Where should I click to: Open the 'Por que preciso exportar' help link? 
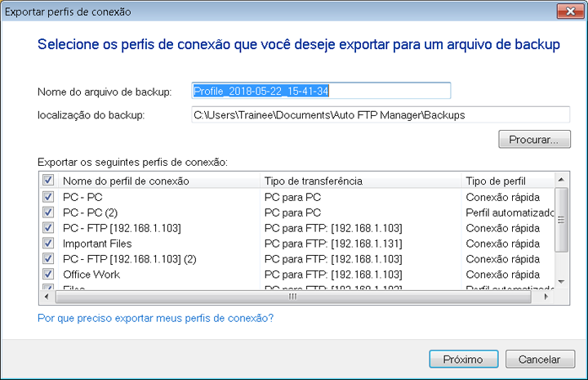[155, 318]
